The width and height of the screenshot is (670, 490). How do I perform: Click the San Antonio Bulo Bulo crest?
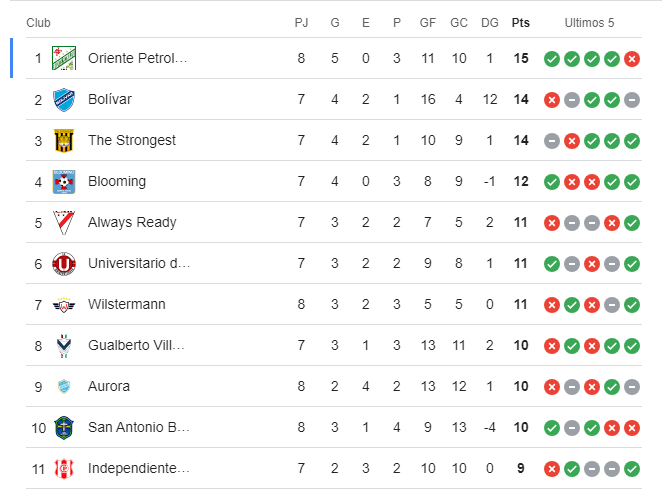click(x=64, y=428)
